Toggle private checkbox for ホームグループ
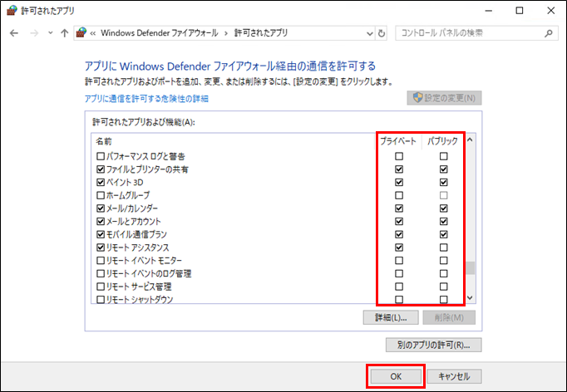 [399, 195]
